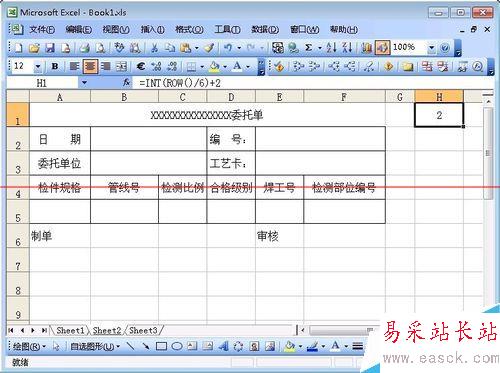Click the Open folder icon

pyautogui.click(x=34, y=48)
